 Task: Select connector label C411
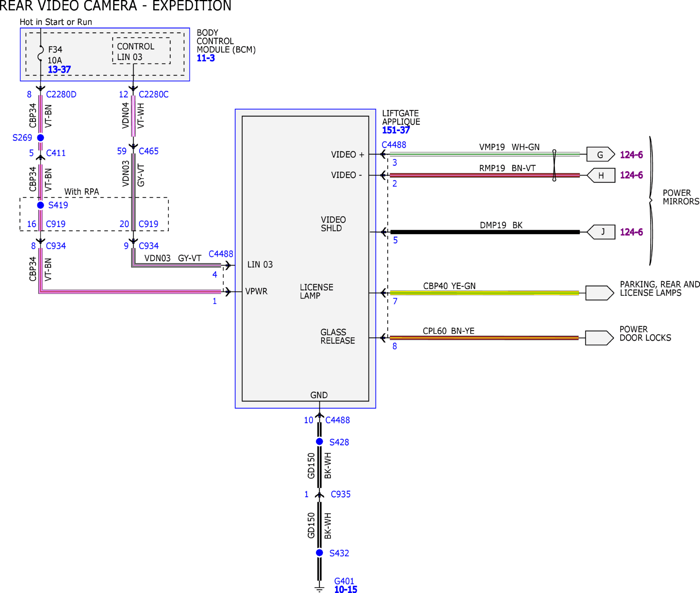tap(56, 153)
